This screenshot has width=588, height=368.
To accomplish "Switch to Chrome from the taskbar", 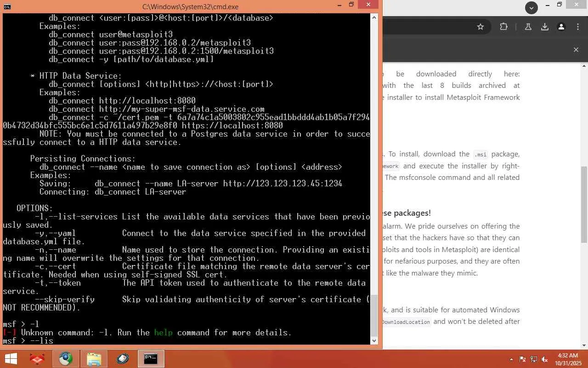I will [65, 359].
